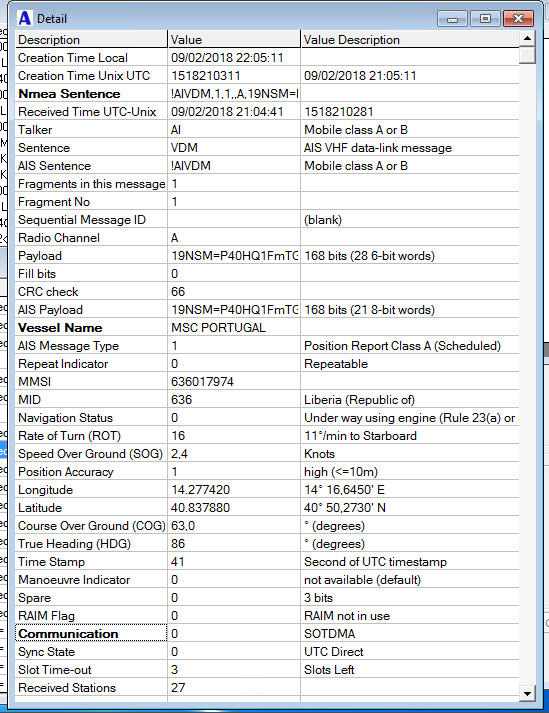Click 40° 50,2730' N text
Viewport: 549px width, 713px height.
(345, 507)
